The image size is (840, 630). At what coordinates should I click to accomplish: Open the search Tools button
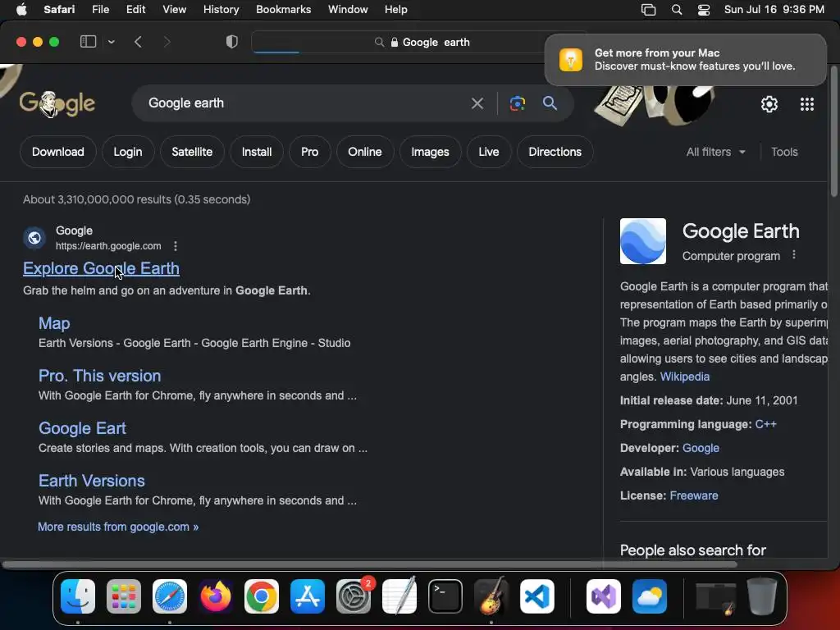tap(784, 152)
